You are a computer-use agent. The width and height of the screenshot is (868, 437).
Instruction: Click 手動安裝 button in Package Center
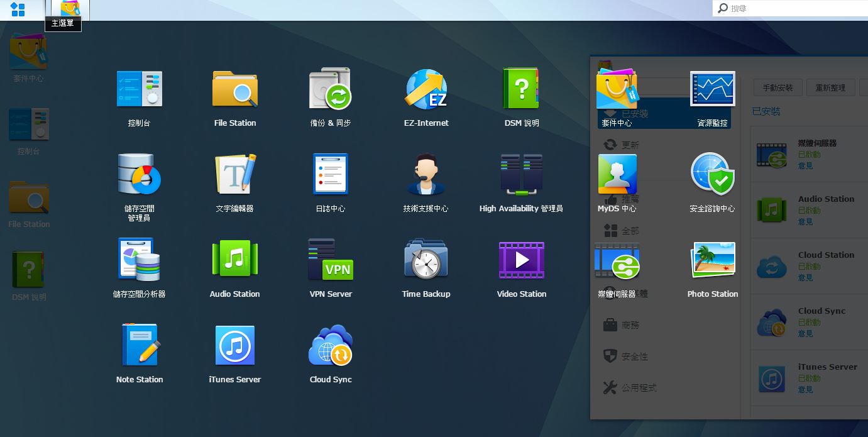coord(777,88)
